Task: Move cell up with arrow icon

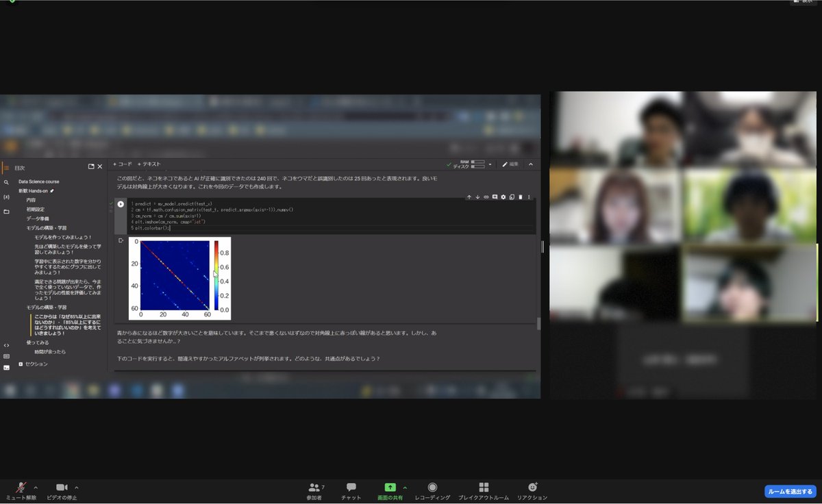Action: click(x=469, y=197)
